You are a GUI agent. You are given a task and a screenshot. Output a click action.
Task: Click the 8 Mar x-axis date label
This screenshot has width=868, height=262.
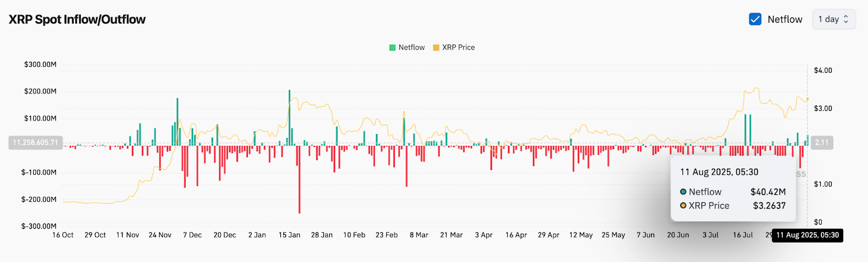coord(419,235)
